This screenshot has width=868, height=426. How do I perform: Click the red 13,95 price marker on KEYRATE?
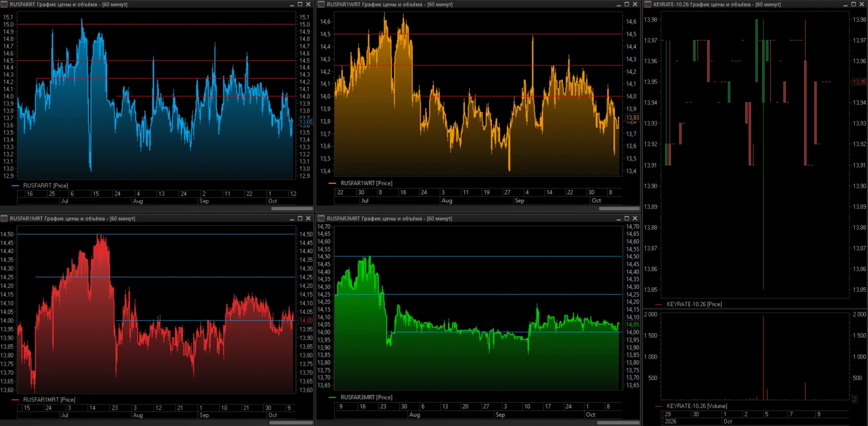pyautogui.click(x=859, y=82)
